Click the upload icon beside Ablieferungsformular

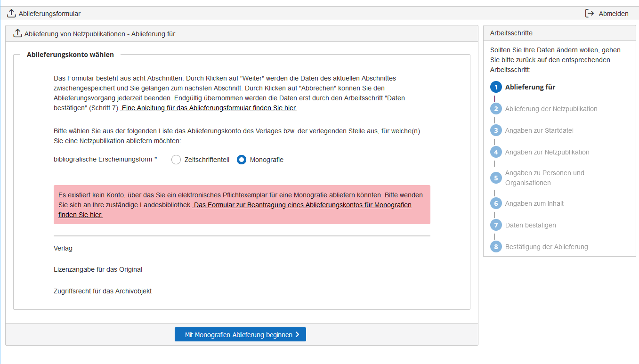pyautogui.click(x=11, y=13)
